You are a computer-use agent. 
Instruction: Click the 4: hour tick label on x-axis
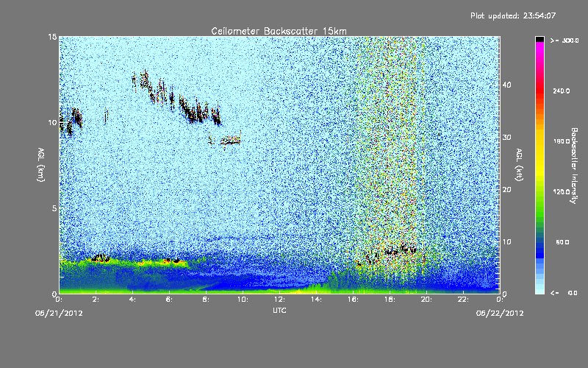[132, 300]
